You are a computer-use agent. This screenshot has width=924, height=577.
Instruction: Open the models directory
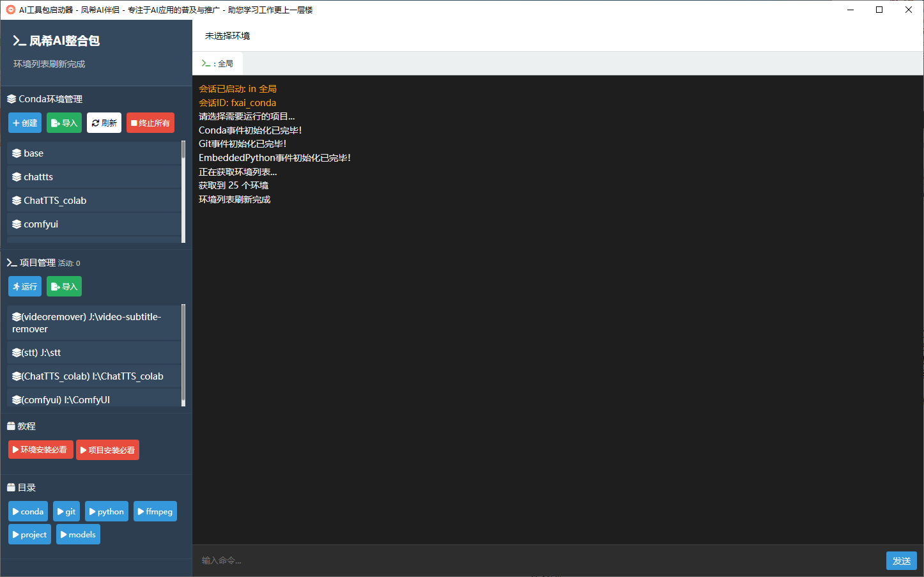click(78, 534)
